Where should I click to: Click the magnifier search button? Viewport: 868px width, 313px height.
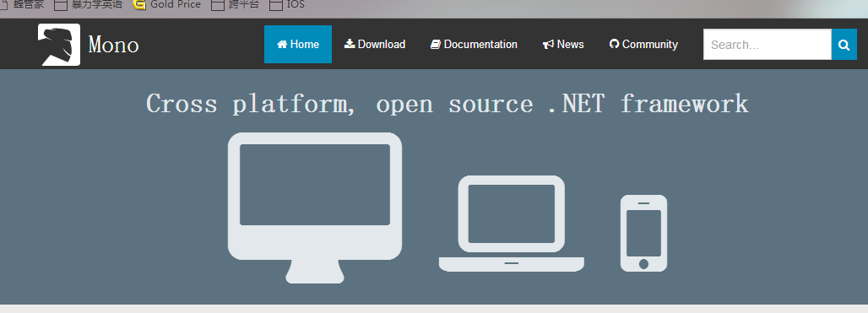click(x=844, y=44)
